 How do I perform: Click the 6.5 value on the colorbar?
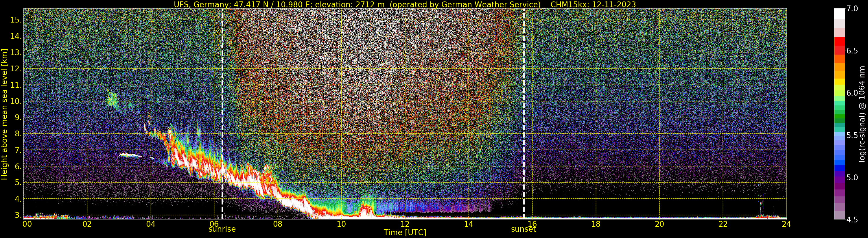tap(852, 51)
